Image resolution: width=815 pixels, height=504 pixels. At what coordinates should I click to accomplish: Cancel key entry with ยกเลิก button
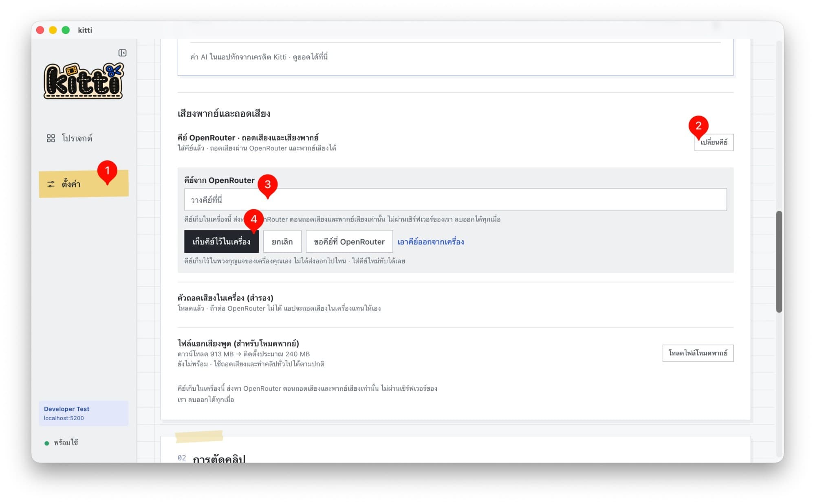pos(282,241)
